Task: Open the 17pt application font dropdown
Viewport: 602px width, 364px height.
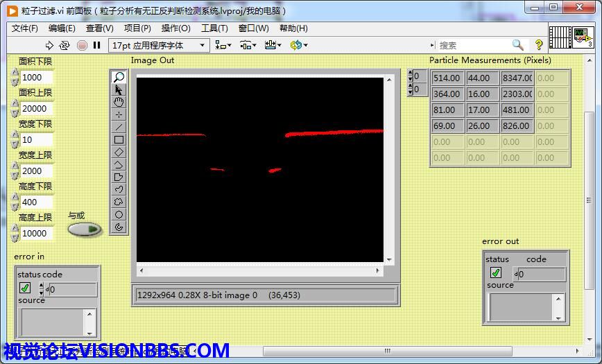Action: click(x=159, y=45)
